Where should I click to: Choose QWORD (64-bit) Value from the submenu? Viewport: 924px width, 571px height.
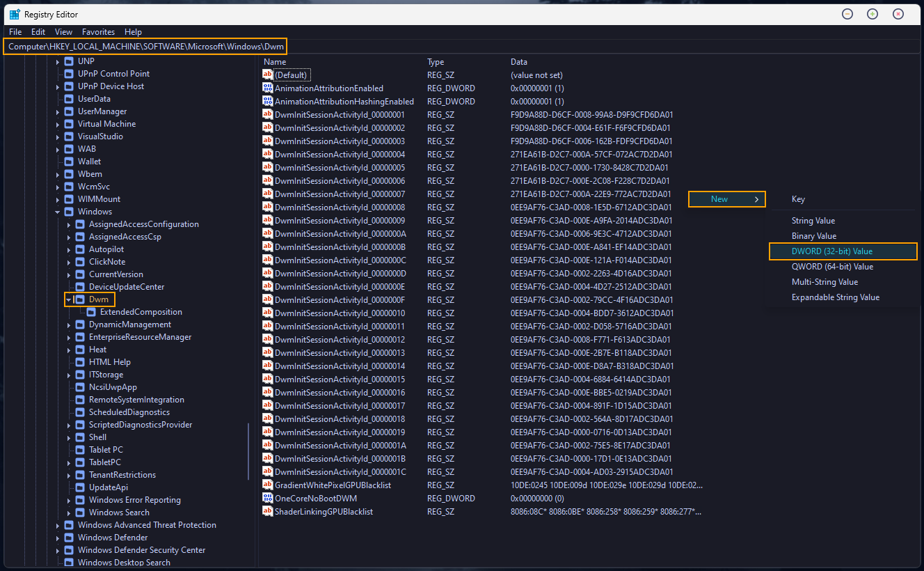[843, 267]
